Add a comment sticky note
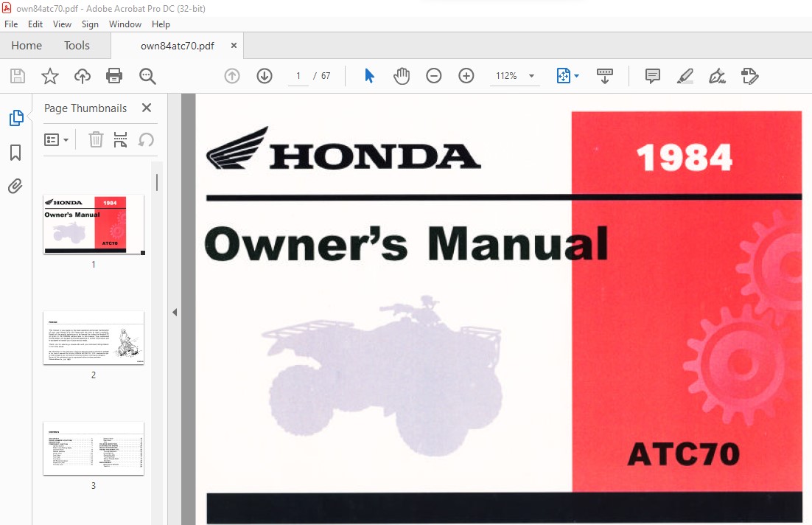This screenshot has width=812, height=525. click(653, 76)
